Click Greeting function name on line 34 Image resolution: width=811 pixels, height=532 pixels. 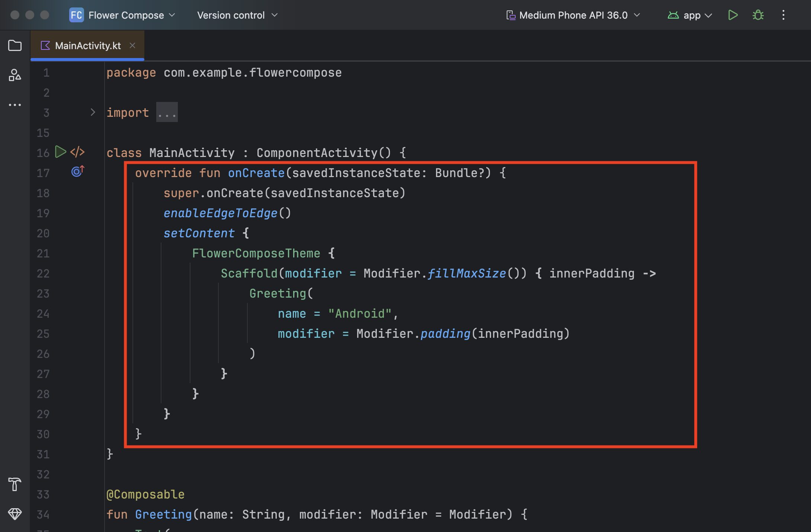tap(163, 515)
